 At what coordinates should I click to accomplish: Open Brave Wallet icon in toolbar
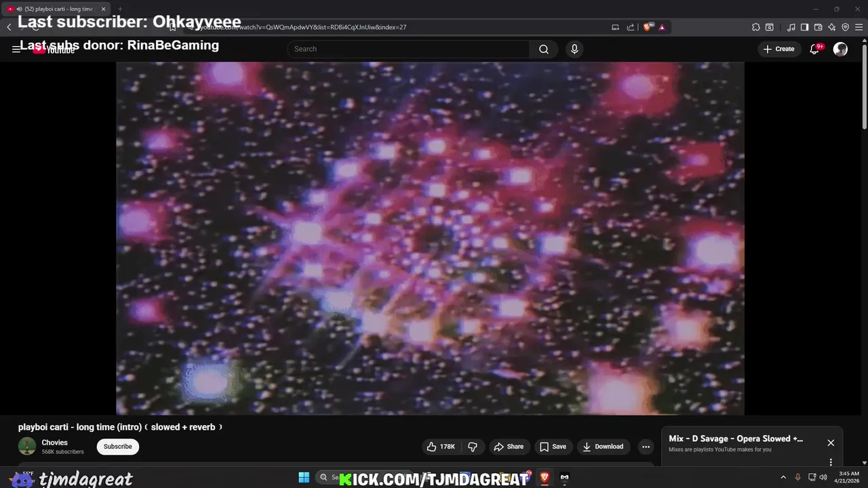818,27
